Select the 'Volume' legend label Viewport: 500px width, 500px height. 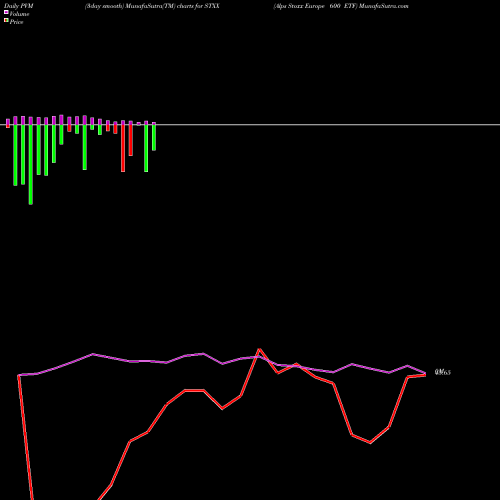coord(19,14)
